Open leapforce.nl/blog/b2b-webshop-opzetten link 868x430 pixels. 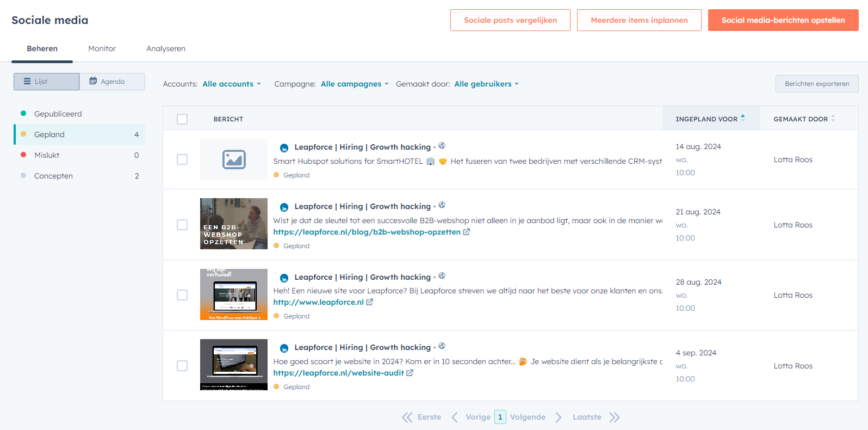point(367,232)
